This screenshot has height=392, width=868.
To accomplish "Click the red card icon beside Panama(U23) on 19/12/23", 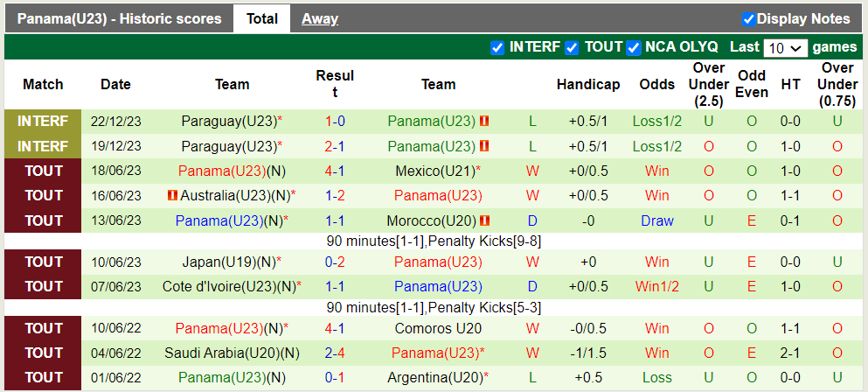I will pos(484,146).
